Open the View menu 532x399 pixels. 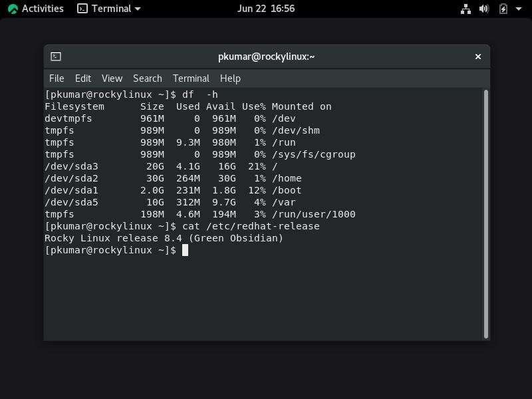(111, 78)
